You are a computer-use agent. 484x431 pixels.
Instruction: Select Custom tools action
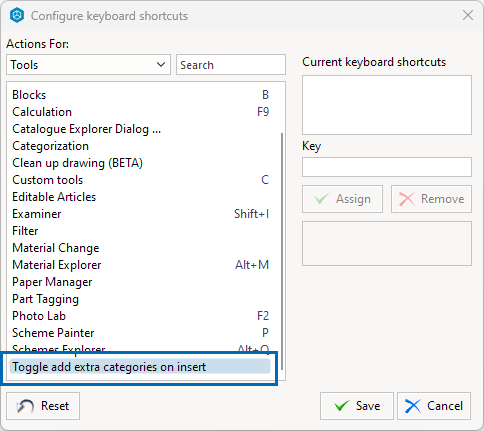[x=140, y=180]
